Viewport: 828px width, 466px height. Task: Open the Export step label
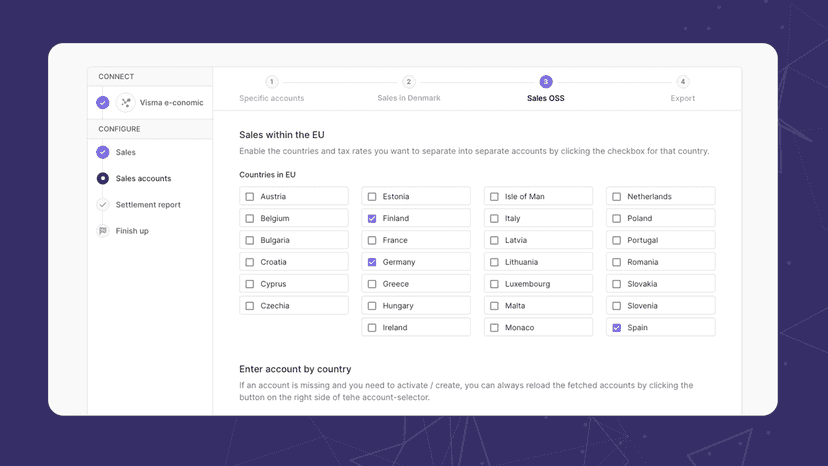point(683,98)
